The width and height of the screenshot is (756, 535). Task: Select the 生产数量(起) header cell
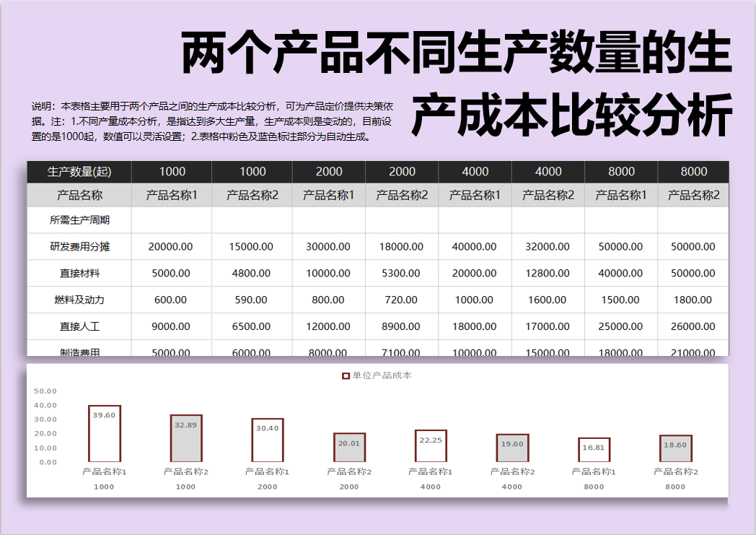click(x=79, y=172)
